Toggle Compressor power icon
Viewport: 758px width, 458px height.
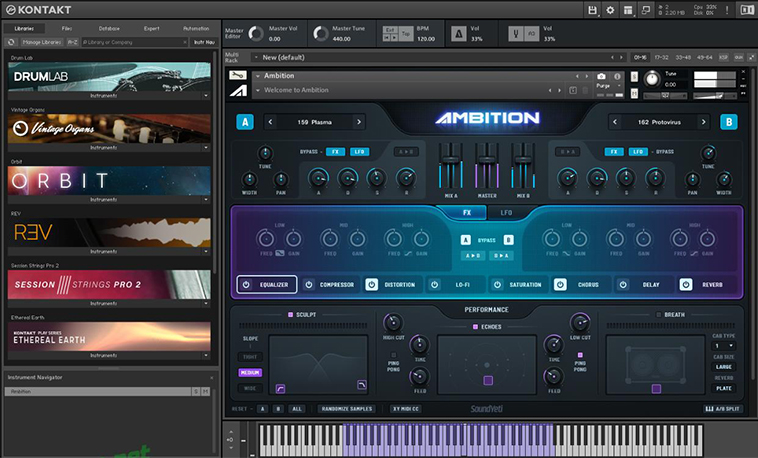309,284
